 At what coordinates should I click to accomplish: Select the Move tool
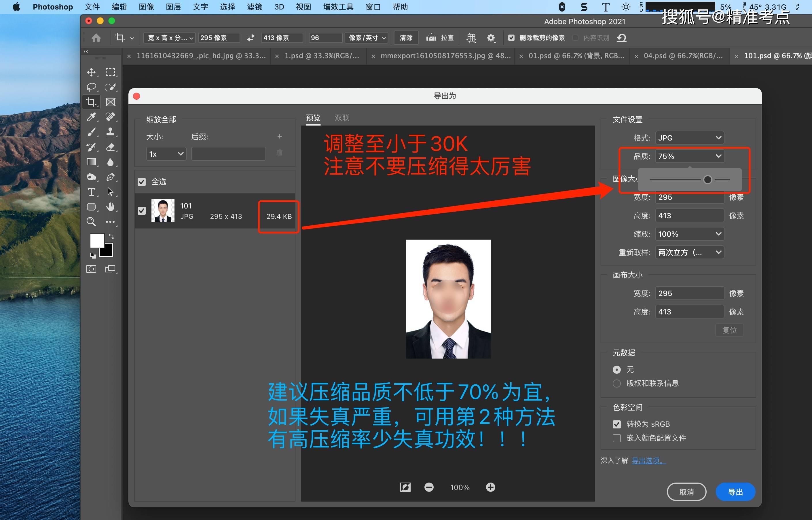tap(91, 72)
